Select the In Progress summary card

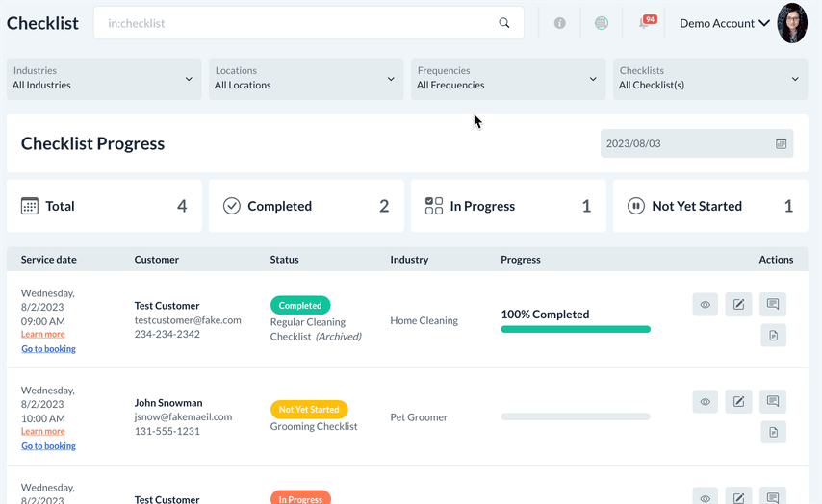(x=508, y=206)
